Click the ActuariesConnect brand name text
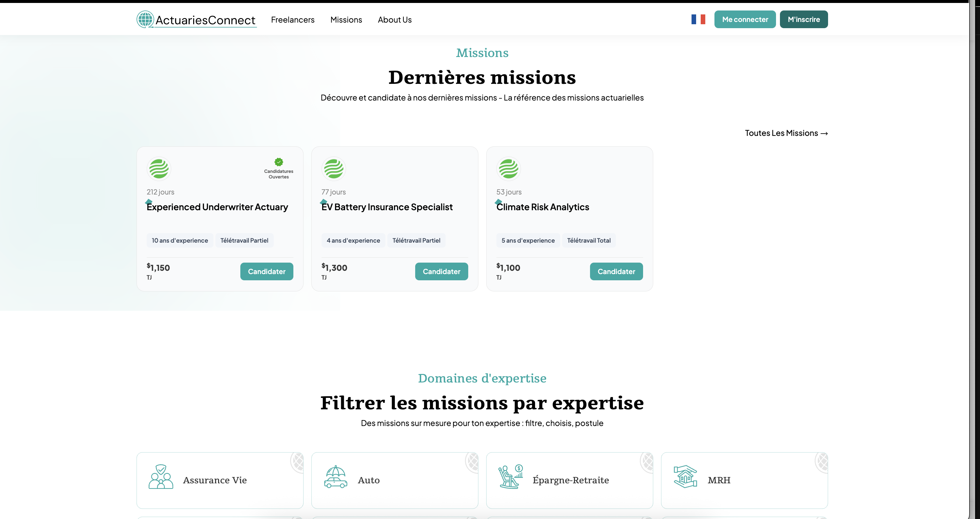Viewport: 980px width, 519px height. tap(205, 20)
